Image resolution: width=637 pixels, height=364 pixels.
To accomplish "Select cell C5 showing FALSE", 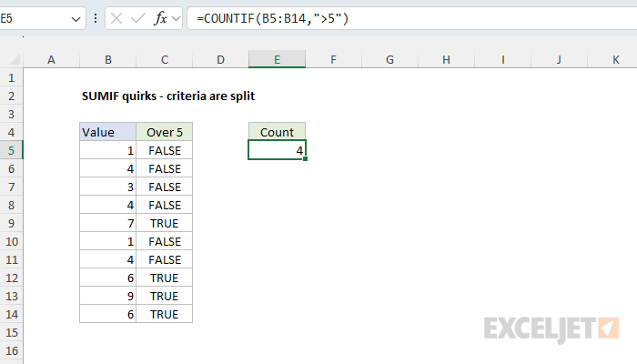I will (165, 150).
